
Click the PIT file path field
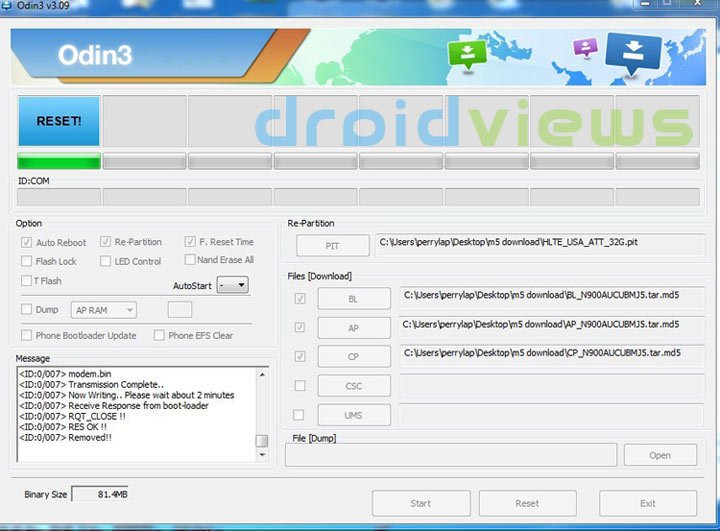540,244
